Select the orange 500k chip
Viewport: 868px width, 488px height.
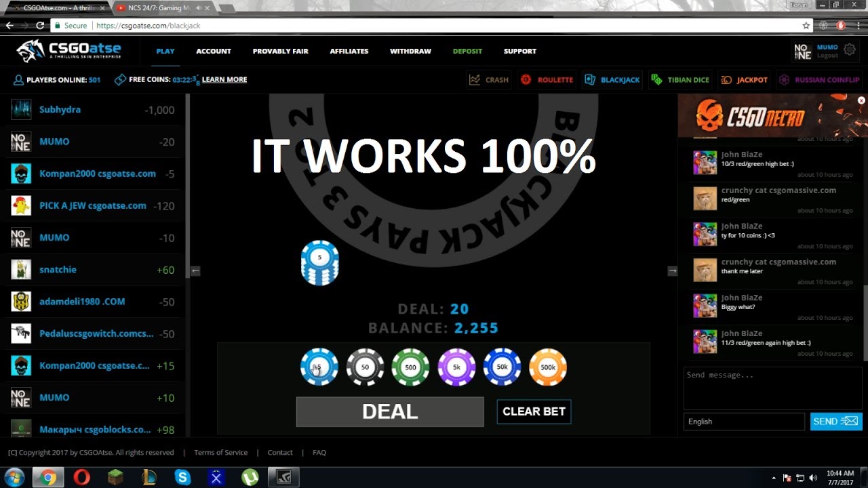(547, 367)
